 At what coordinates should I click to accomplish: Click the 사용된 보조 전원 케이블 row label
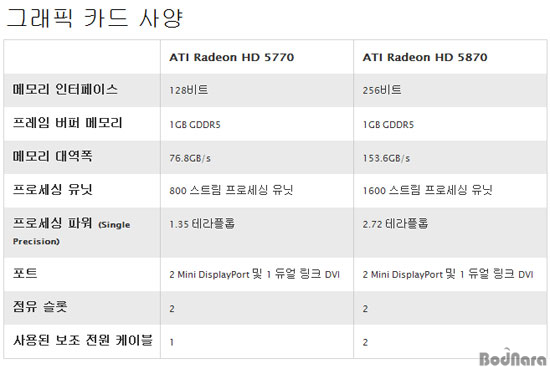point(83,340)
